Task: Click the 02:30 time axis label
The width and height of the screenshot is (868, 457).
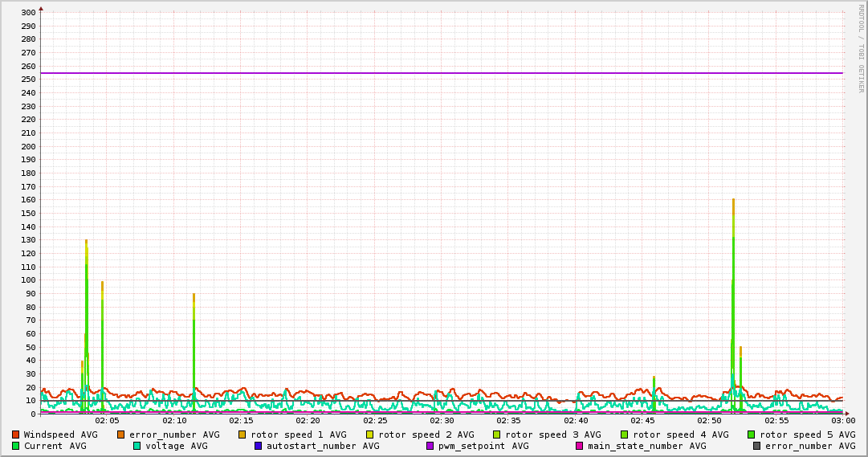Action: pyautogui.click(x=442, y=421)
